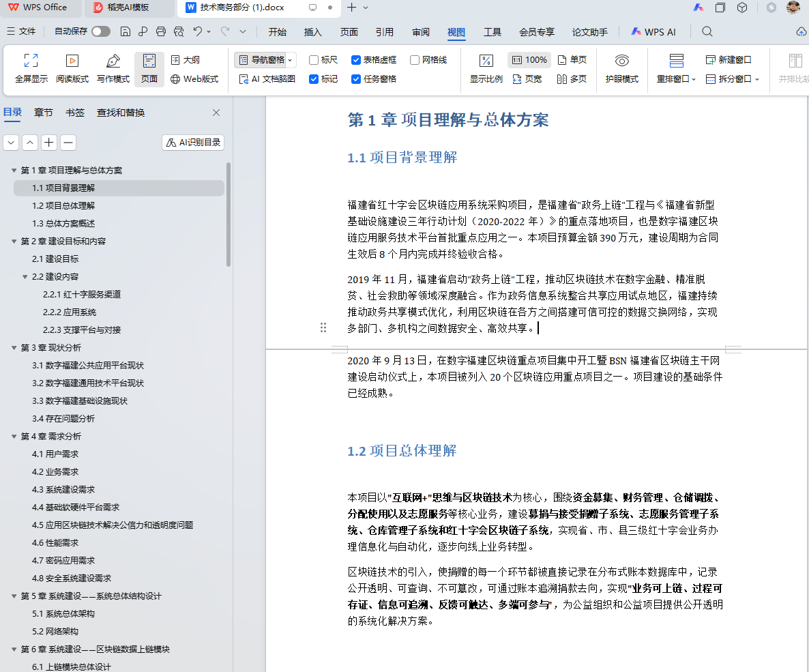The image size is (809, 672).
Task: Select the Page view button
Action: point(149,69)
